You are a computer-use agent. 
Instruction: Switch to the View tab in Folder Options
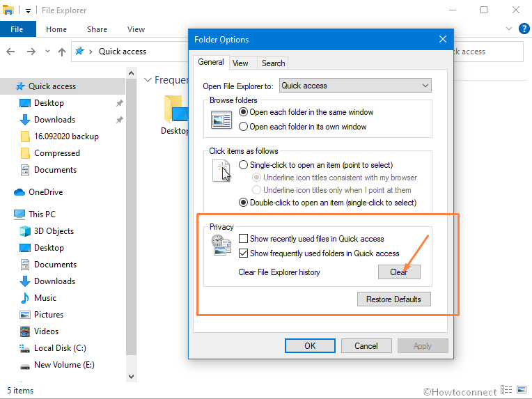(x=240, y=63)
